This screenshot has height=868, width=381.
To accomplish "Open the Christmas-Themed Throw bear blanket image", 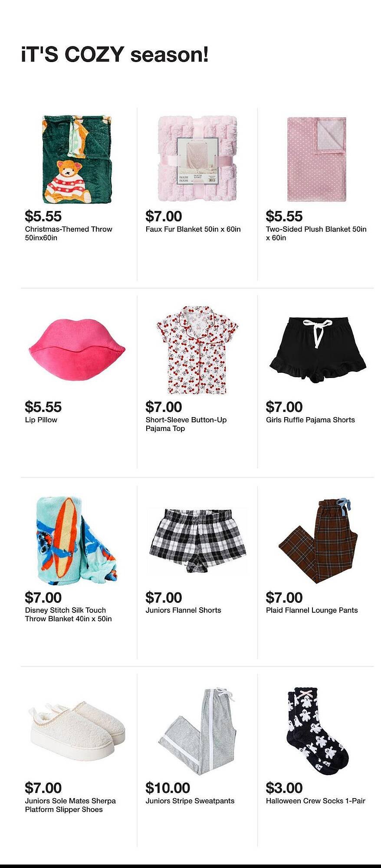I will tap(77, 159).
